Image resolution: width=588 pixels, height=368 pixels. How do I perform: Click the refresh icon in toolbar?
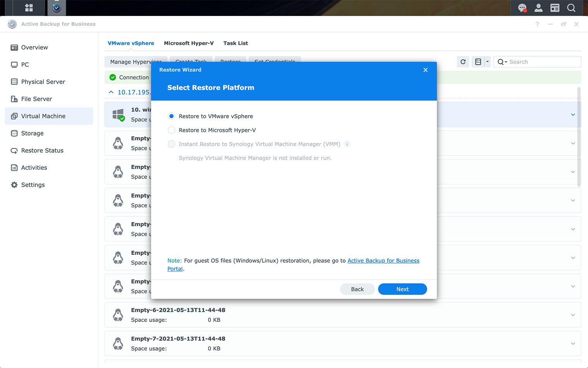click(463, 62)
